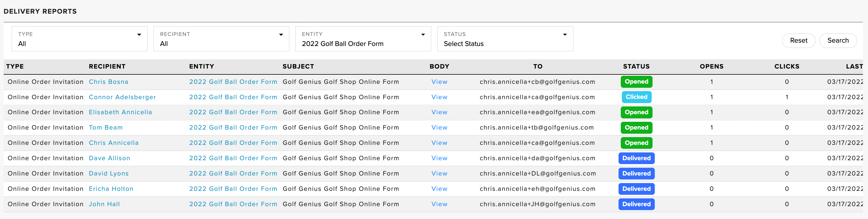Image resolution: width=868 pixels, height=219 pixels.
Task: Click the TO column header
Action: [538, 66]
